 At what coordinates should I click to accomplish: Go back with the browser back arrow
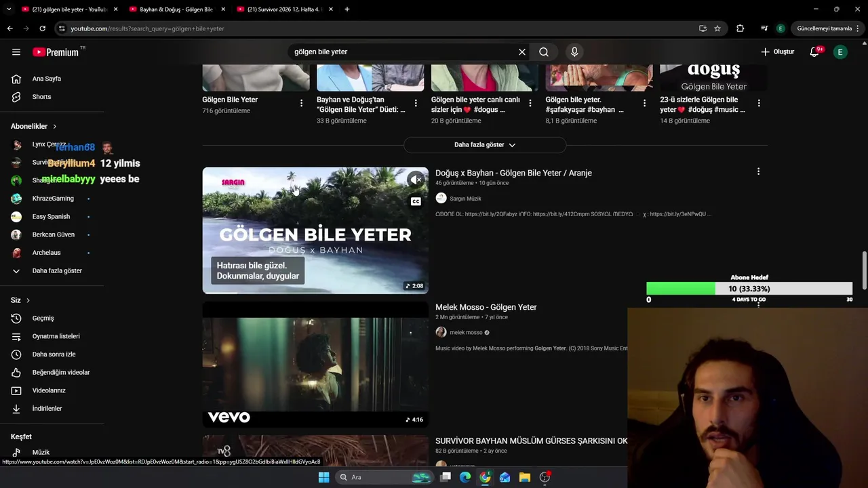point(10,28)
